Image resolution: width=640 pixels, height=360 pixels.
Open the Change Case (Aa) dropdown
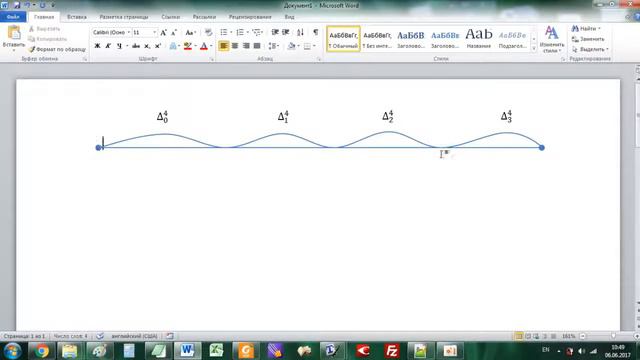(191, 32)
